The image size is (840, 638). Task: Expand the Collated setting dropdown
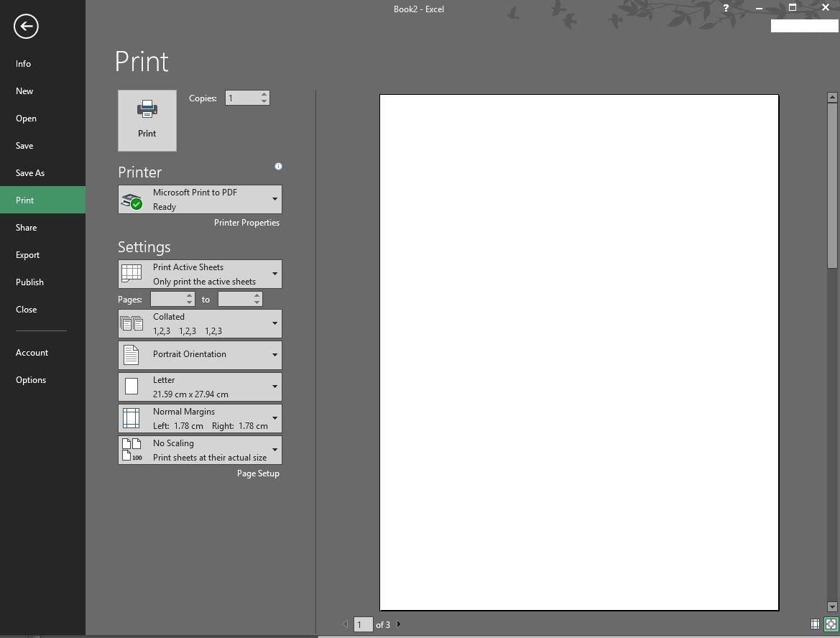200,323
